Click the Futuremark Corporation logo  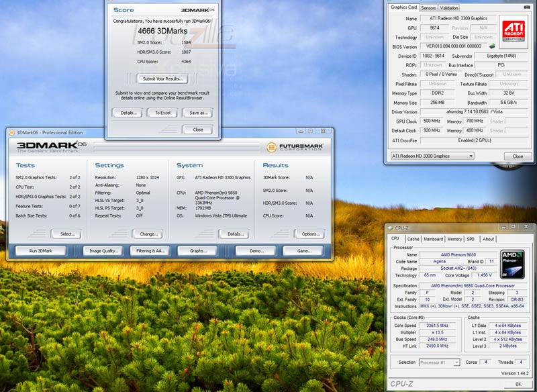point(295,146)
